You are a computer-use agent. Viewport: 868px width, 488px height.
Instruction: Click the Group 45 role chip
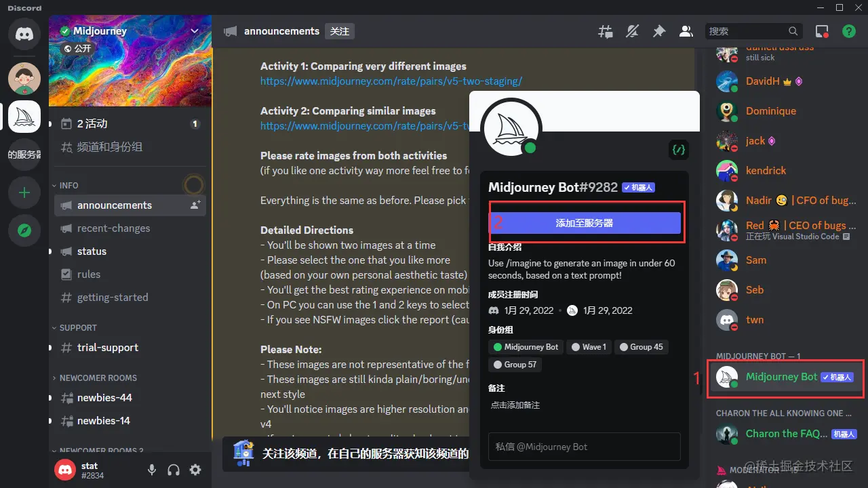point(641,347)
